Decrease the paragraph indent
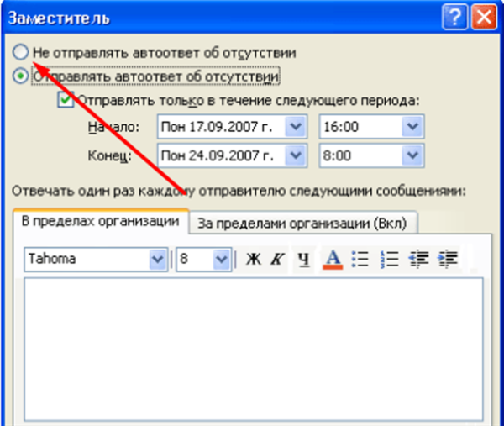 tap(418, 259)
